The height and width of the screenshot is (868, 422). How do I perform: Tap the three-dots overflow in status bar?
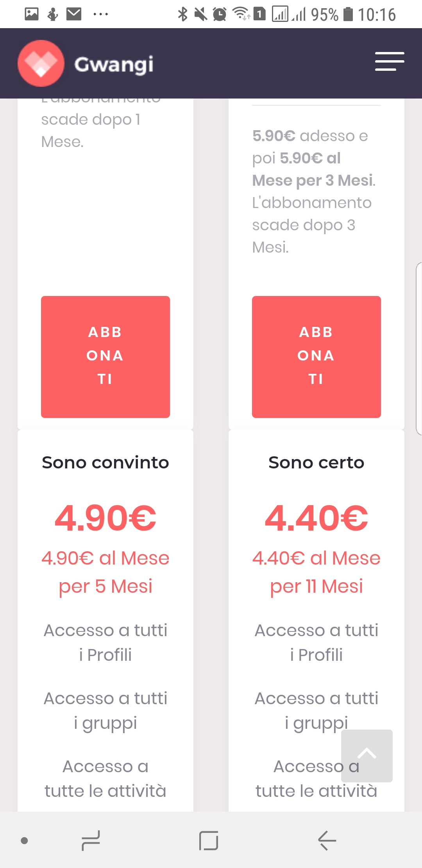click(100, 14)
